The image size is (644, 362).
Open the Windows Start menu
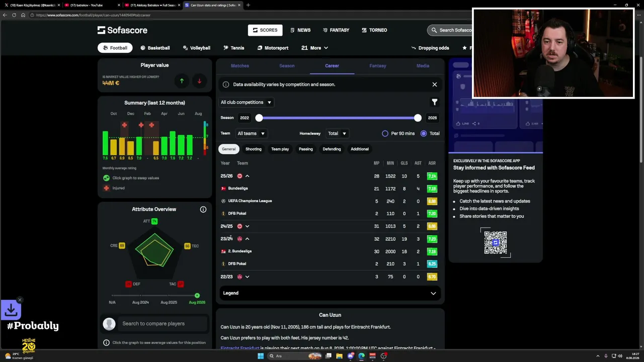pyautogui.click(x=261, y=356)
